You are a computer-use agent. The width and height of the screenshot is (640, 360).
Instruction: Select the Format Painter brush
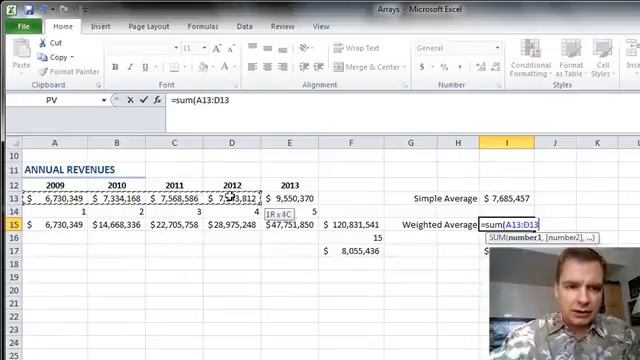pyautogui.click(x=43, y=71)
